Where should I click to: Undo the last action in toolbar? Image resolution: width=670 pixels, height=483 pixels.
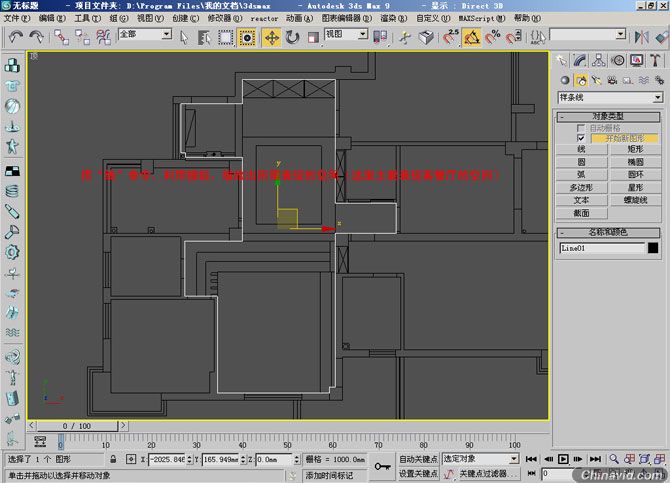[16, 37]
